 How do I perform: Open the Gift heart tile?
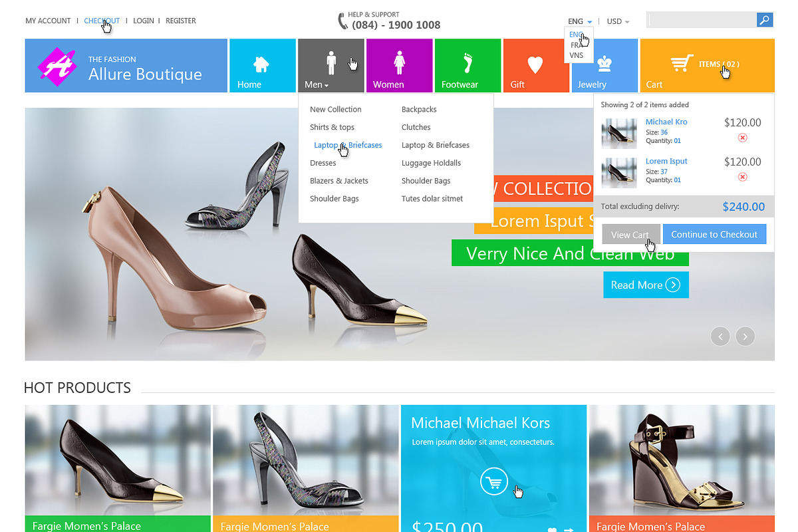(x=536, y=65)
